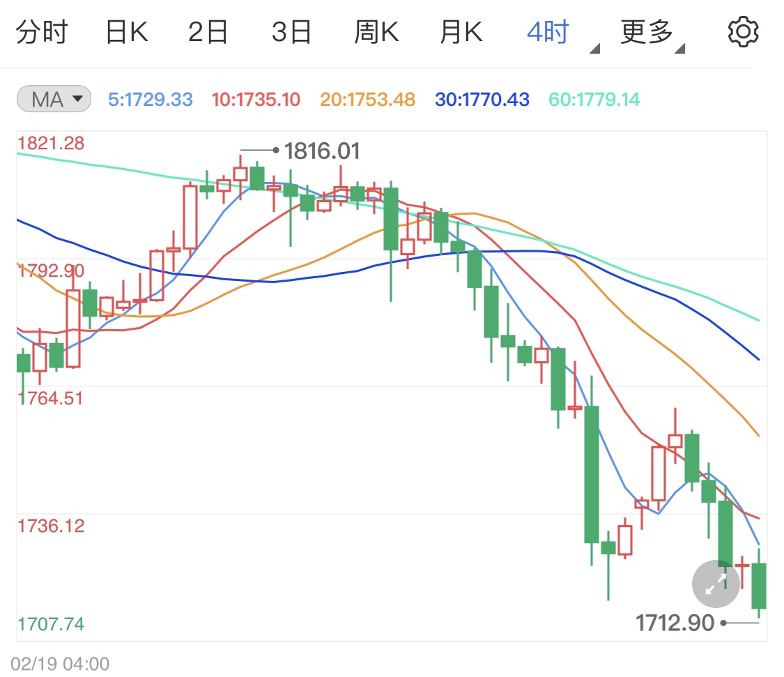Click the MA20 value 20:1753.48
The image size is (784, 677).
pyautogui.click(x=367, y=100)
